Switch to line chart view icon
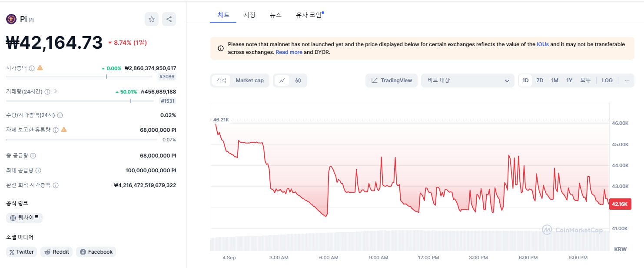The width and height of the screenshot is (644, 268). pos(282,80)
